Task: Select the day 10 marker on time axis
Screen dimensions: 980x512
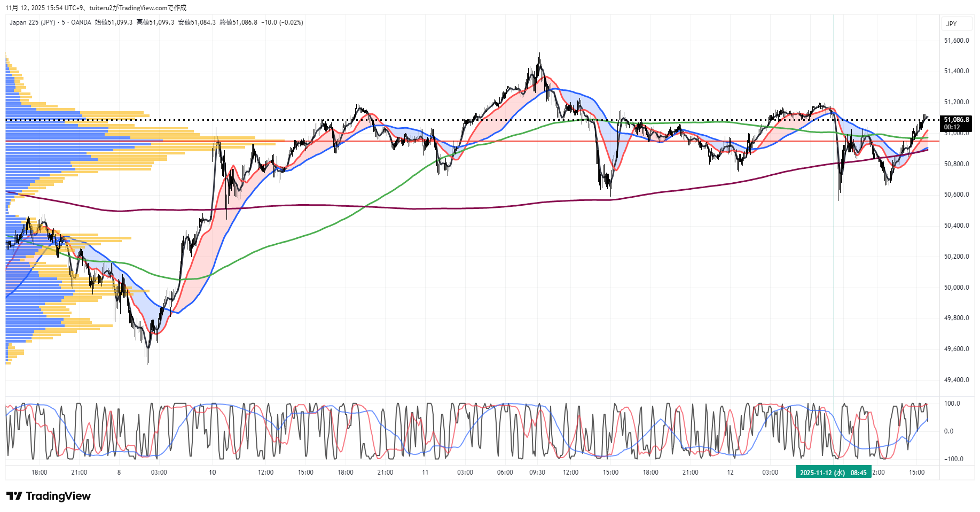Action: 213,472
